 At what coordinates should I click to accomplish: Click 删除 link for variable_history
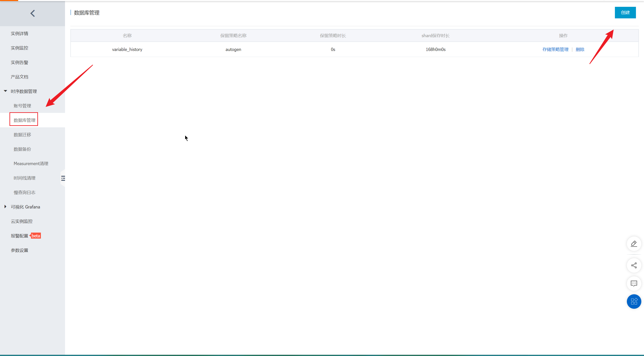point(580,50)
